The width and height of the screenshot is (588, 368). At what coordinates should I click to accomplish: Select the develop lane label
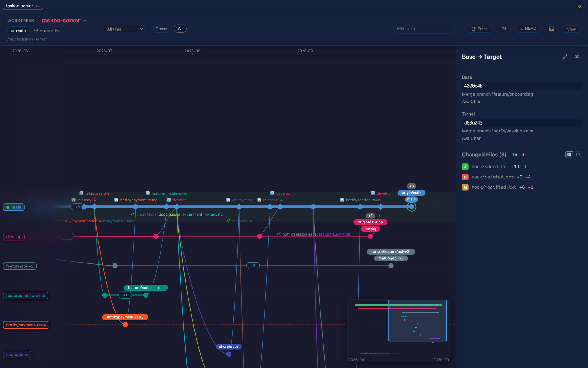(14, 237)
